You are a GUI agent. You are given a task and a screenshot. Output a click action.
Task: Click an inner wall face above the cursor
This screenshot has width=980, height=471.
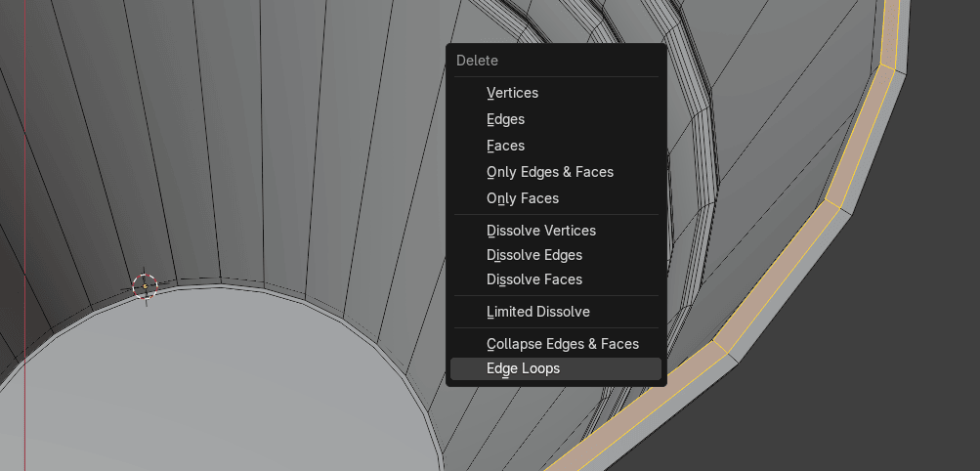(x=147, y=147)
